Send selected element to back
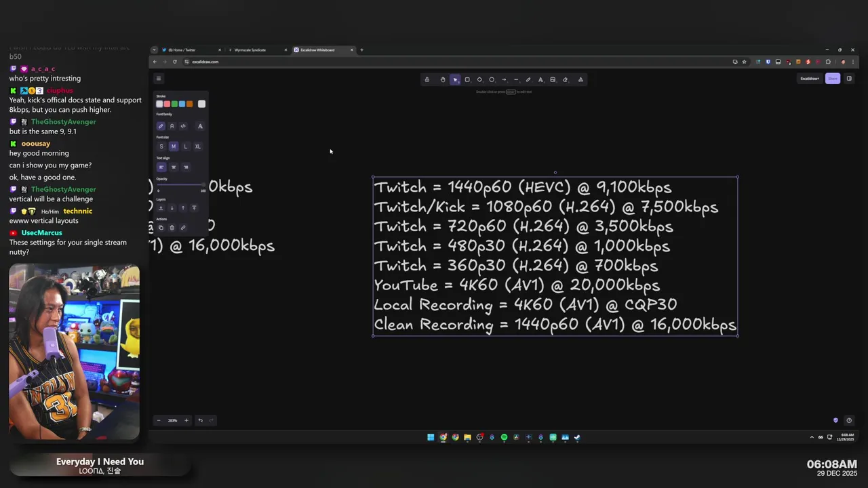 click(x=161, y=208)
